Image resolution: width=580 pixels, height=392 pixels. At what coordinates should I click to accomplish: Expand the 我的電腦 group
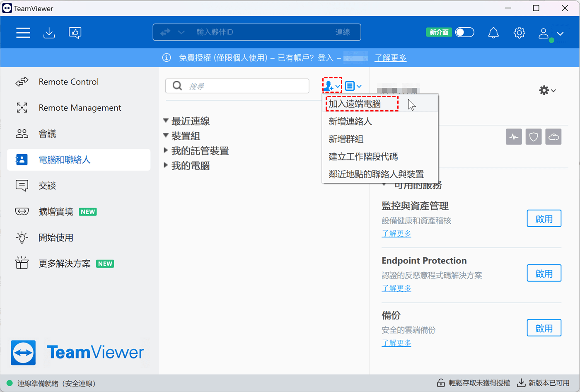pyautogui.click(x=166, y=166)
